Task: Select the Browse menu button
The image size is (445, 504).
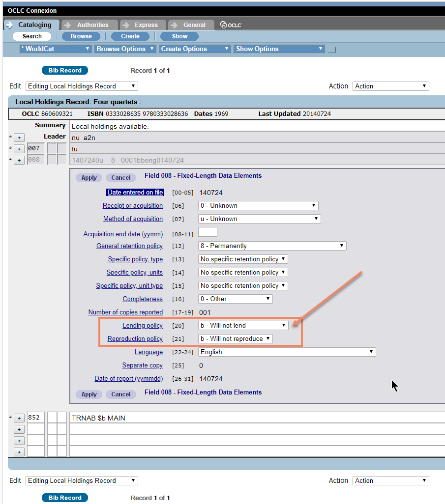Action: coord(81,36)
